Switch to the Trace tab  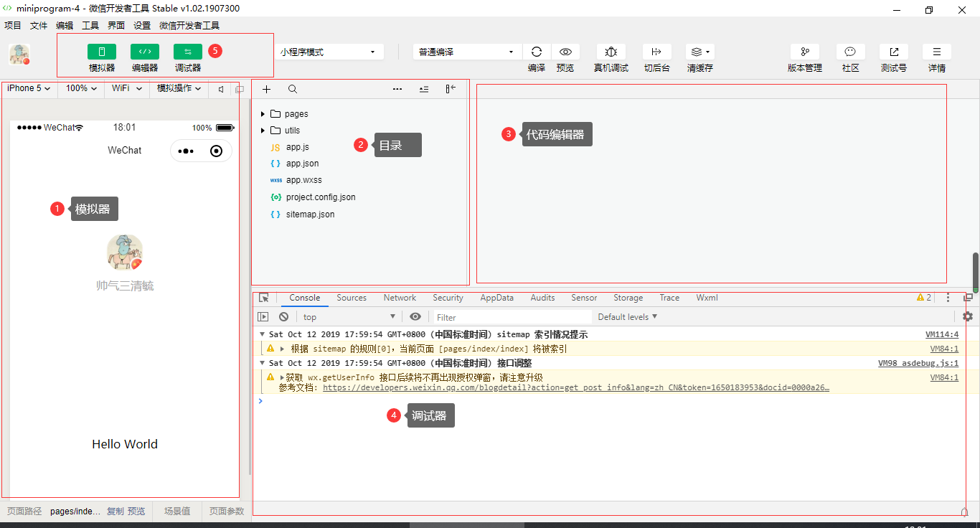(669, 298)
